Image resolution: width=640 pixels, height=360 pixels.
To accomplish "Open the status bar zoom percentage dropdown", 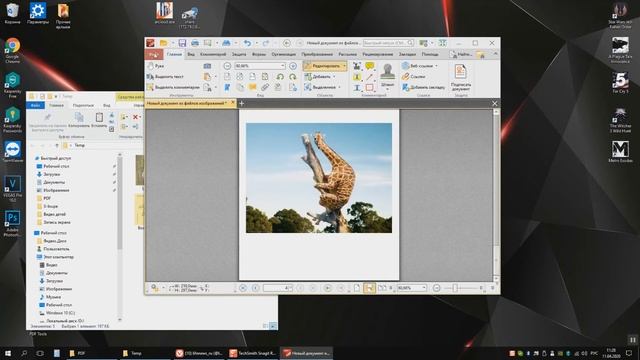I will coord(424,288).
